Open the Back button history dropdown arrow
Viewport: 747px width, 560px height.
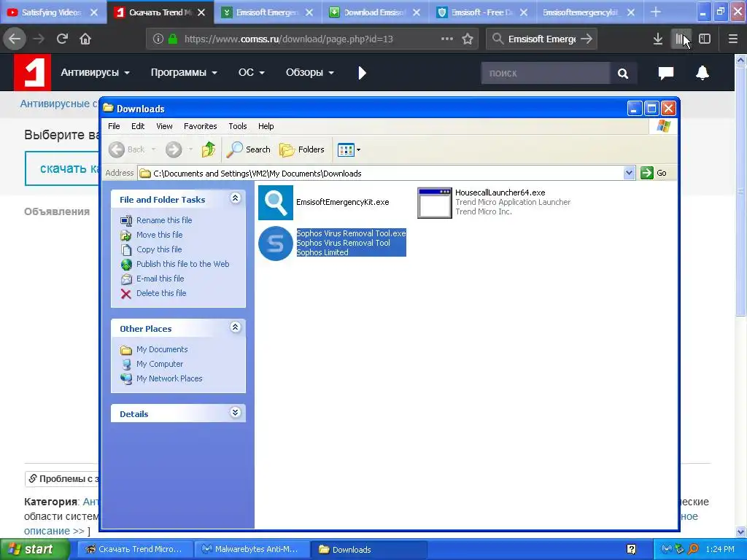[x=153, y=149]
